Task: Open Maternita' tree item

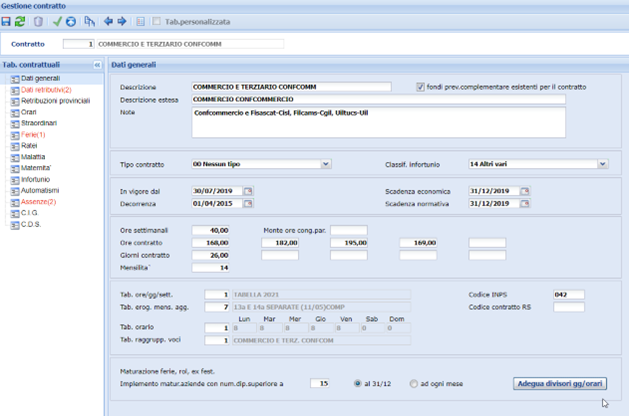Action: [x=36, y=168]
